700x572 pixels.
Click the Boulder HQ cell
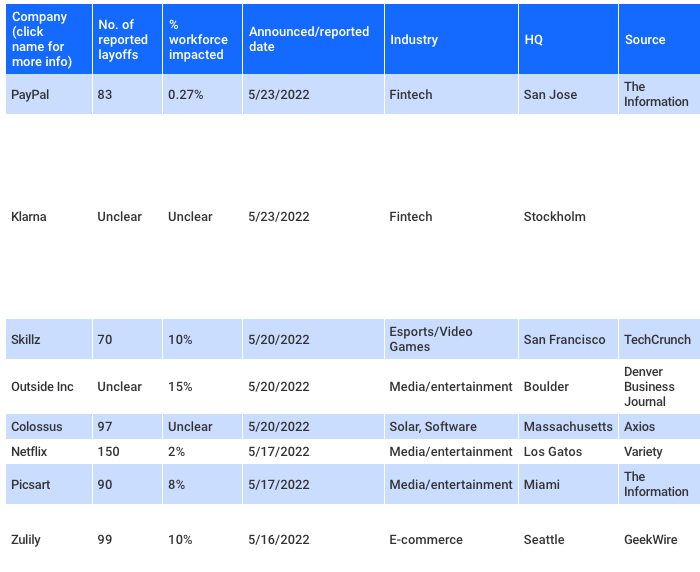(x=568, y=386)
